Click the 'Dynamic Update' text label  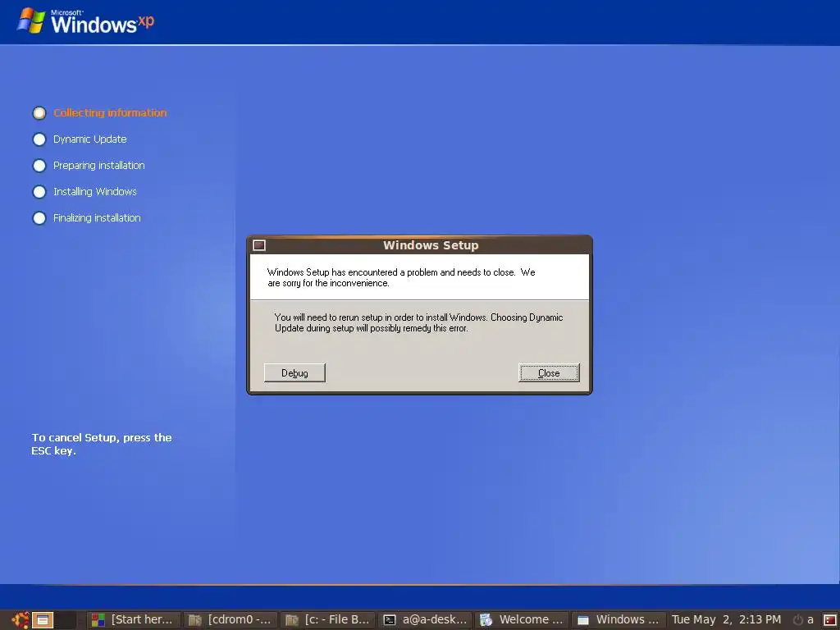(x=90, y=139)
